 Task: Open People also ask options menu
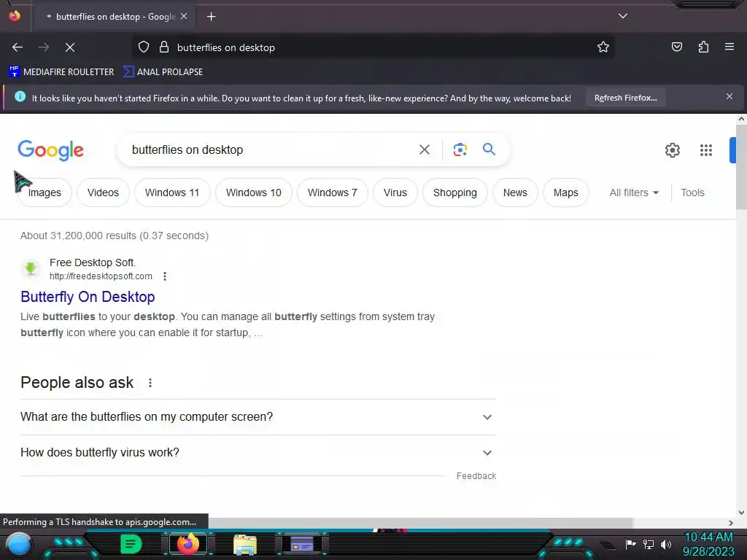coord(150,383)
